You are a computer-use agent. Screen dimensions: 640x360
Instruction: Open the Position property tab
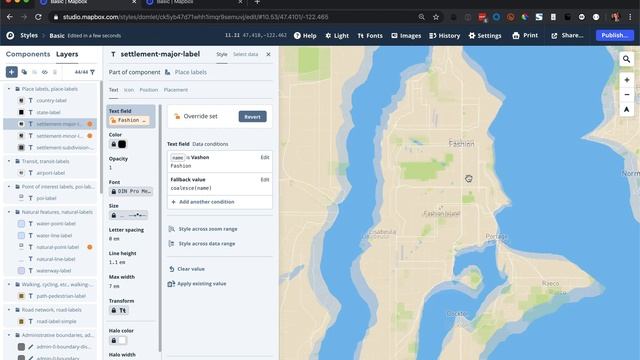pos(149,90)
